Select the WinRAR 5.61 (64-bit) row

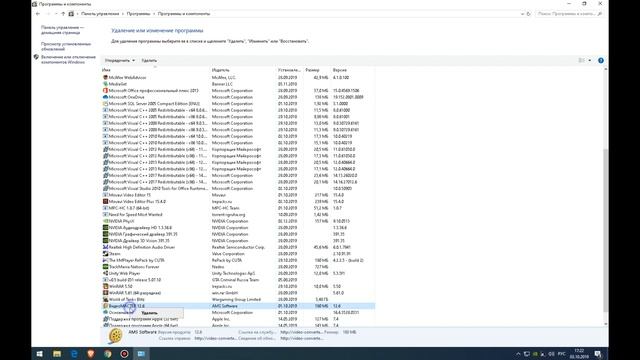point(238,293)
